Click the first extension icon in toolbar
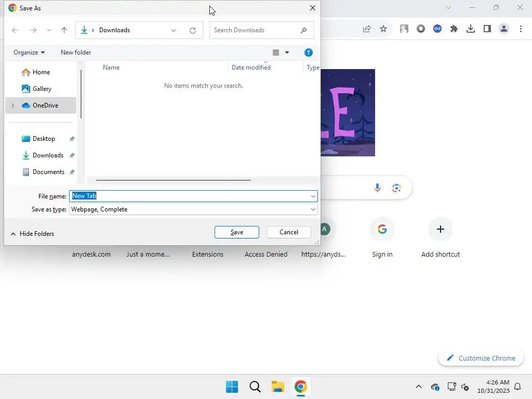 (x=404, y=29)
